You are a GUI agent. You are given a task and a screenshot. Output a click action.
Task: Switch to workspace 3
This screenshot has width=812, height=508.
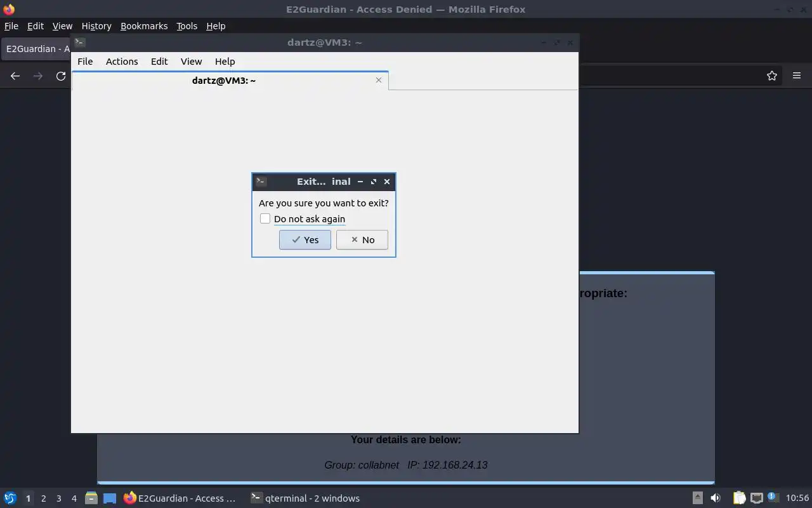(x=58, y=498)
